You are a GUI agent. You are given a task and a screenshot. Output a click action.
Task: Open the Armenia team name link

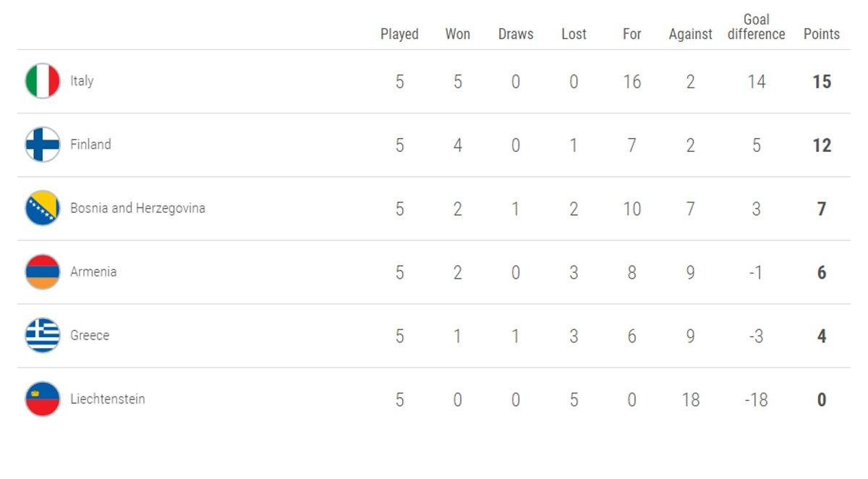[x=93, y=272]
